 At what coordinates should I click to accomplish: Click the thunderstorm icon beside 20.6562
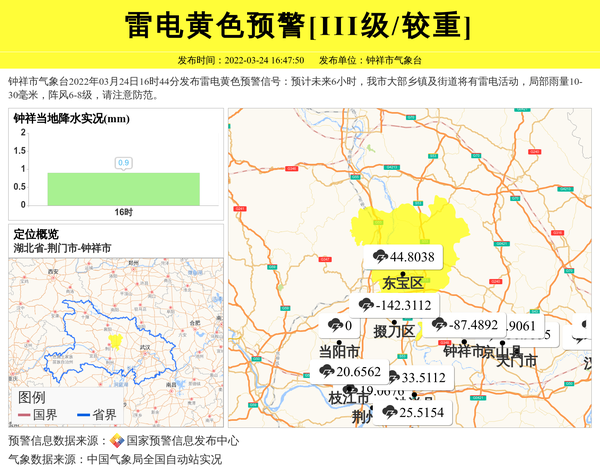tap(328, 372)
